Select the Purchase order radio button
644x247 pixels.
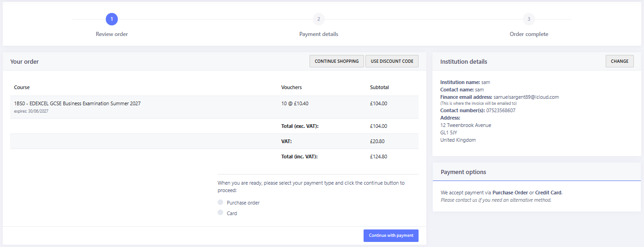coord(220,202)
